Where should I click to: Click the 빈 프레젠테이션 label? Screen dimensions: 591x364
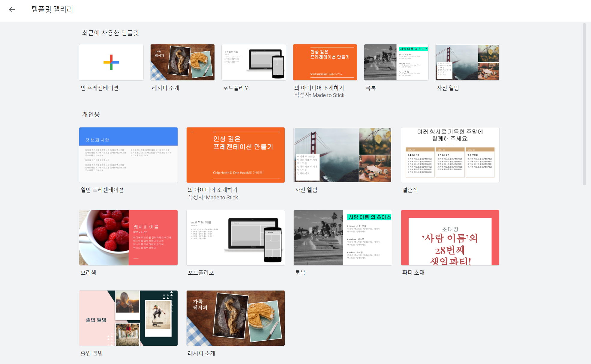coord(100,88)
